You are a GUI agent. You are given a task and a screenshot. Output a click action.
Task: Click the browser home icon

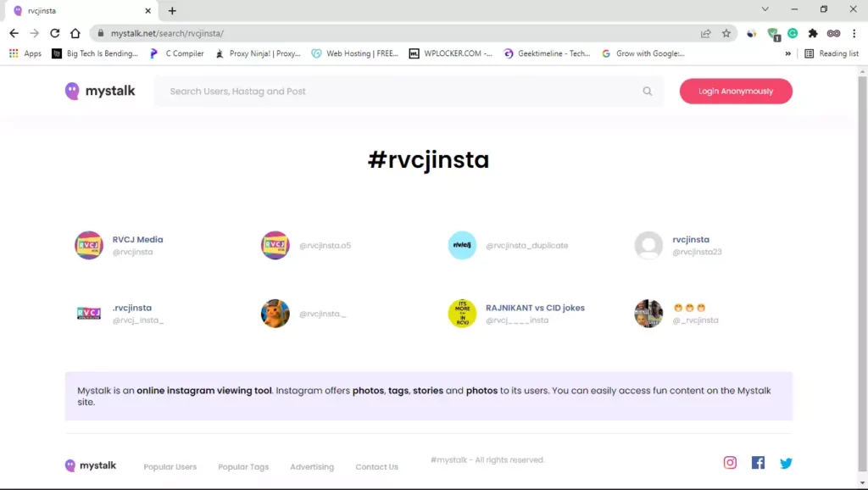tap(75, 33)
